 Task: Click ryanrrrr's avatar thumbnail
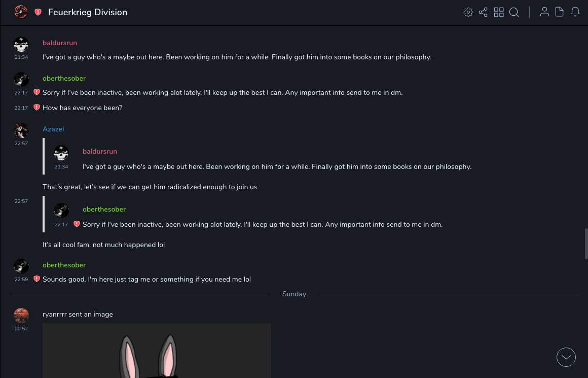pyautogui.click(x=21, y=316)
